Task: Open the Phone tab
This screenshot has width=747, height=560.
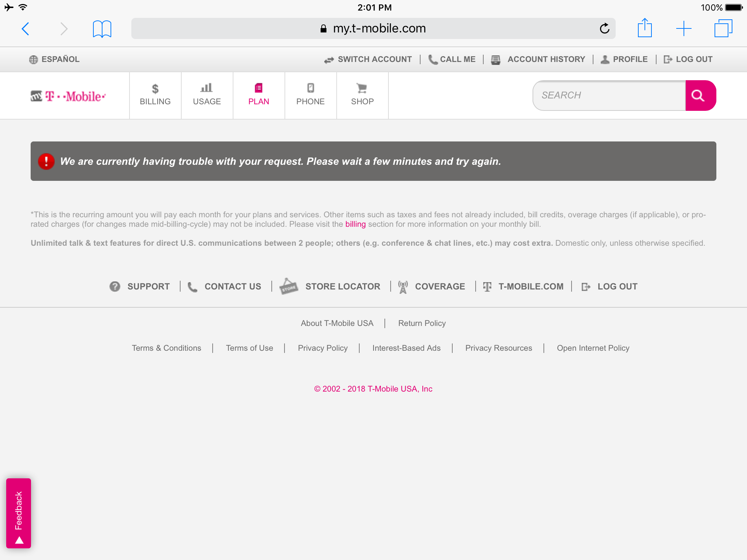Action: click(x=311, y=96)
